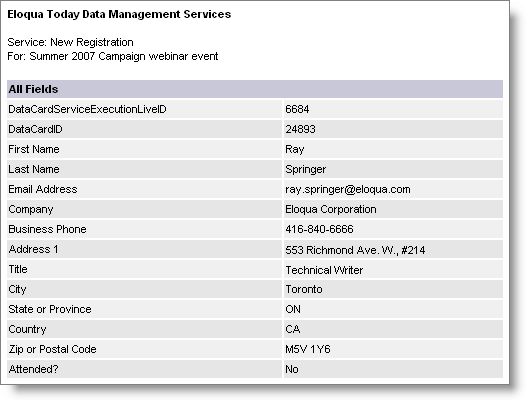Select the 'Eloqua Today Data Management Services' heading

119,14
